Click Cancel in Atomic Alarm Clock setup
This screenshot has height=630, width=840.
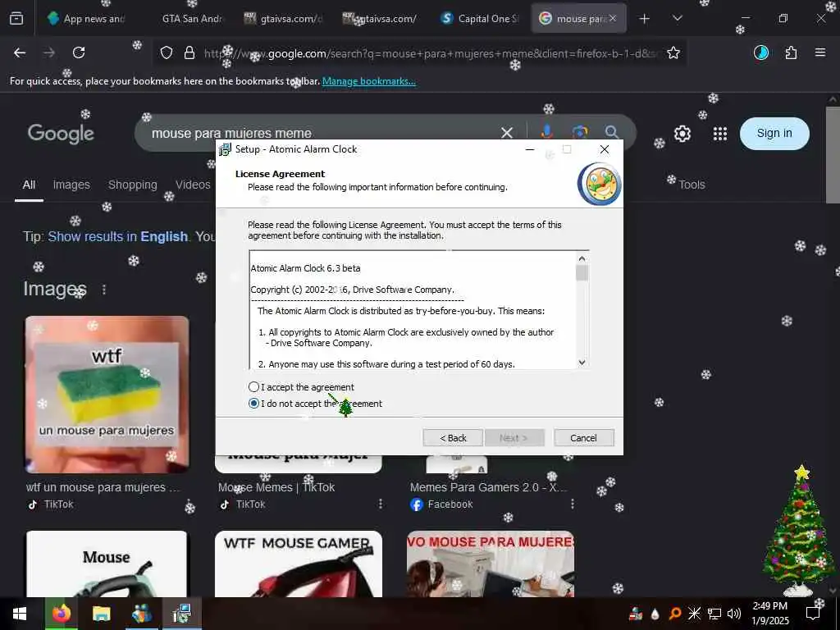583,438
